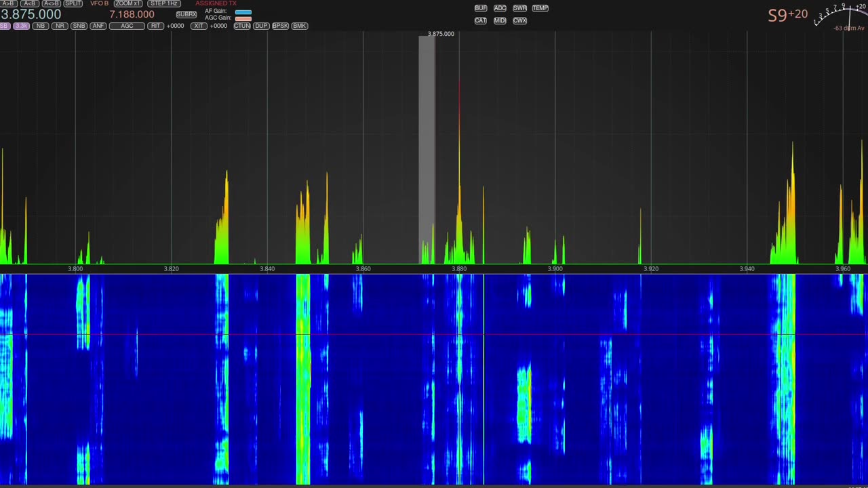The height and width of the screenshot is (488, 868).
Task: Click the ADC status indicator
Action: pyautogui.click(x=500, y=8)
